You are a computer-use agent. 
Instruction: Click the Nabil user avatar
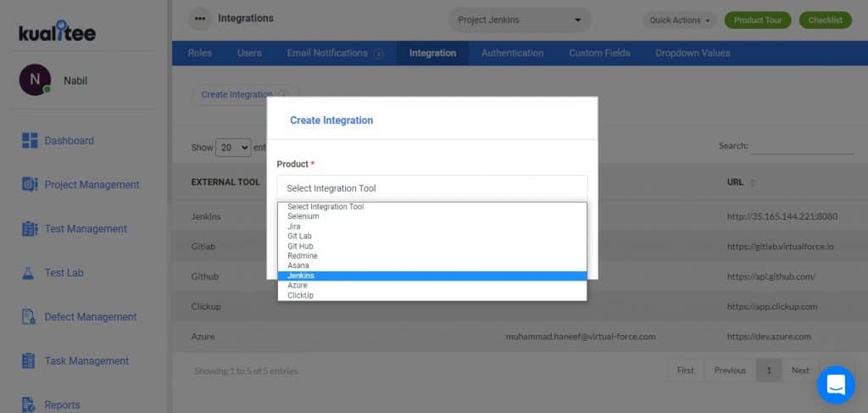coord(35,80)
